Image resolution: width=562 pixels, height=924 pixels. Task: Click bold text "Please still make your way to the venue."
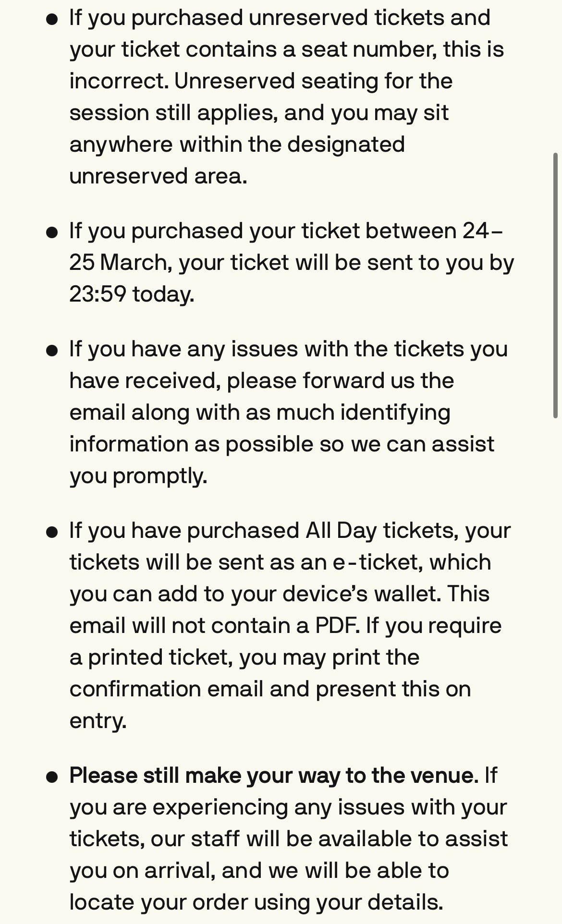[x=274, y=776]
